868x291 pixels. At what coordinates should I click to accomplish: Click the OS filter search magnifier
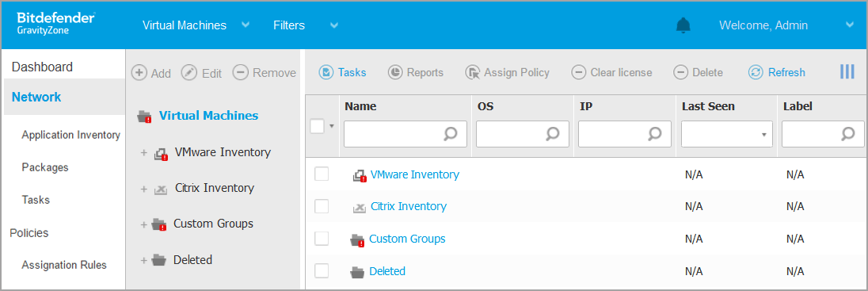coord(553,133)
